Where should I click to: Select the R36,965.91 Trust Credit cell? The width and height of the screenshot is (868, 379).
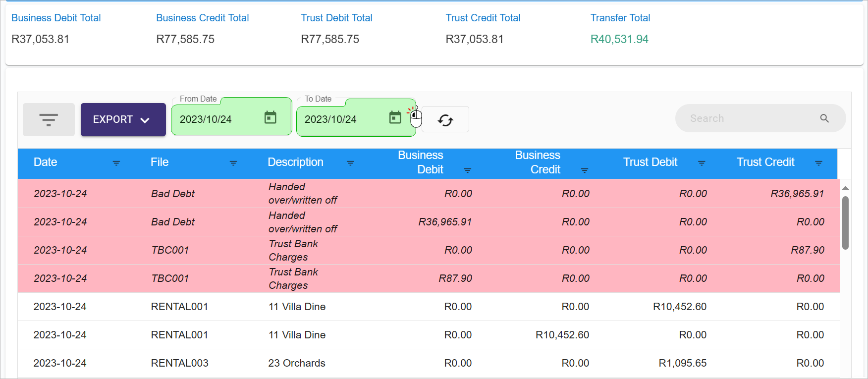[x=797, y=194]
